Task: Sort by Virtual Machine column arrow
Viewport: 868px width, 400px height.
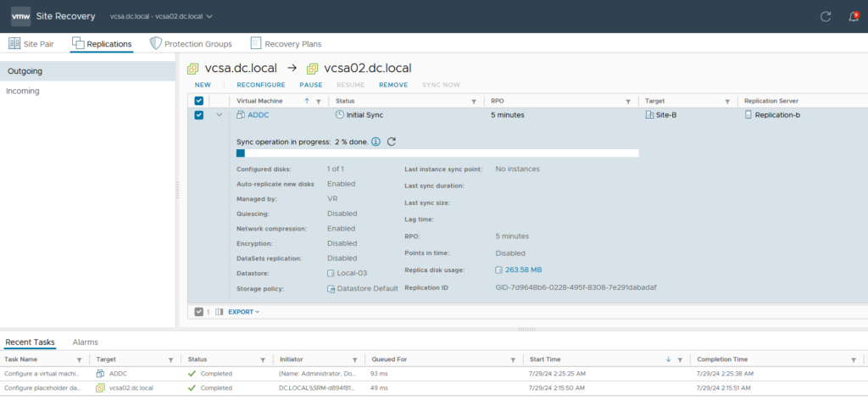Action: [x=307, y=101]
